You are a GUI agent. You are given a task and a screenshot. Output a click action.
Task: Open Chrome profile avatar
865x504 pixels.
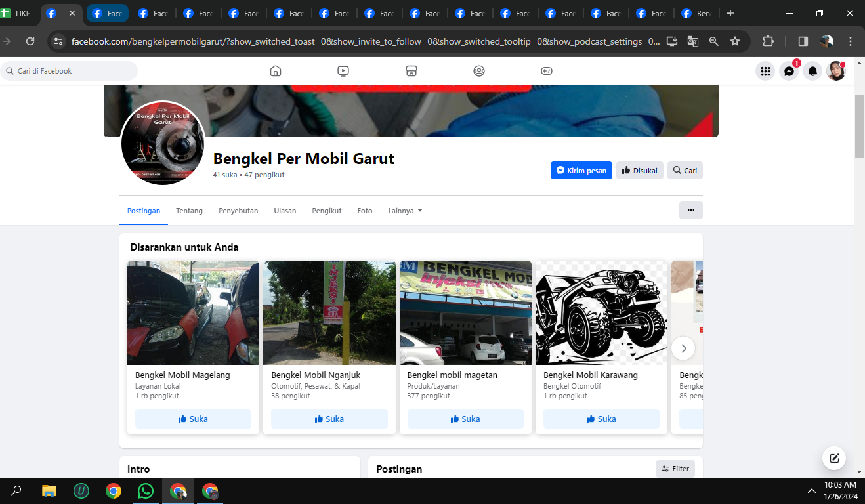(x=827, y=41)
